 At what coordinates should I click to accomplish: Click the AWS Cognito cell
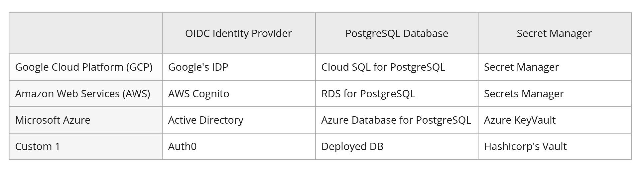coord(198,94)
